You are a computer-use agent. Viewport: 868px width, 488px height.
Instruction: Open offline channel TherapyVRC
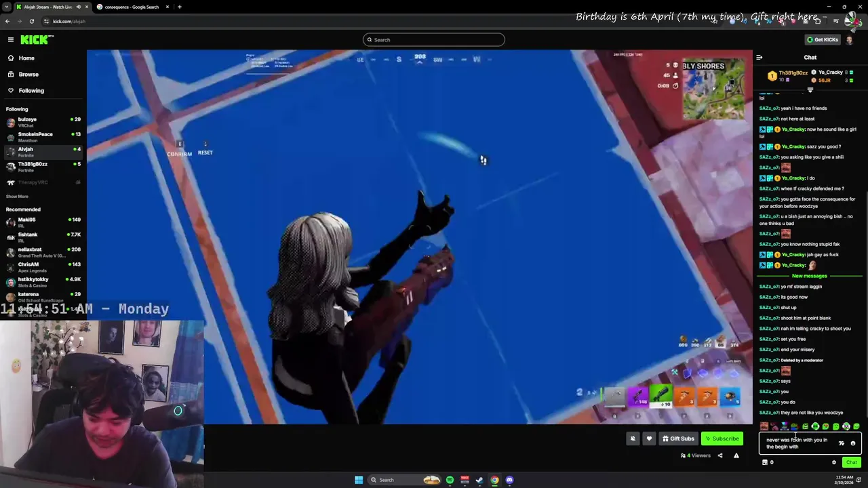coord(43,182)
